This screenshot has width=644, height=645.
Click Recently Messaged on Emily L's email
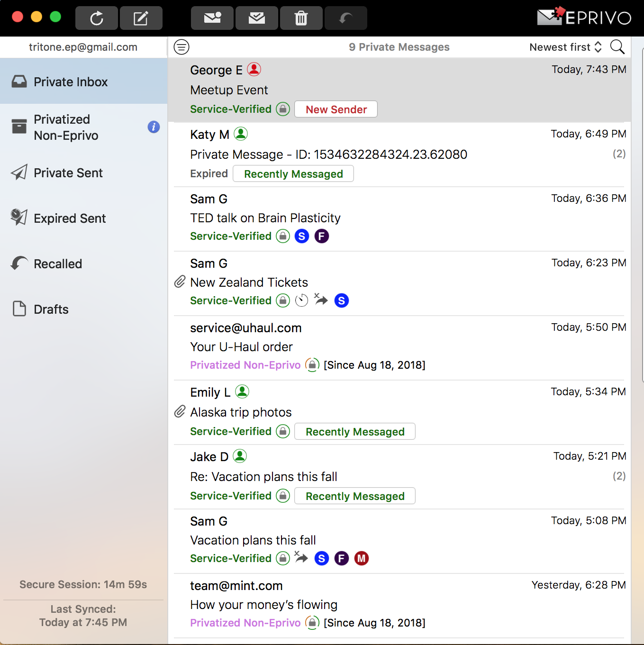click(x=354, y=431)
